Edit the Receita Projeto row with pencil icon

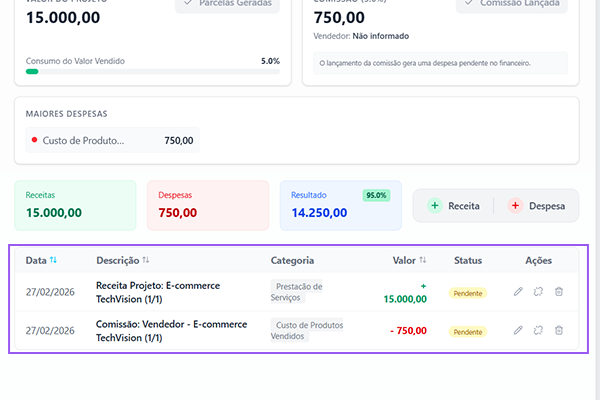tap(518, 292)
